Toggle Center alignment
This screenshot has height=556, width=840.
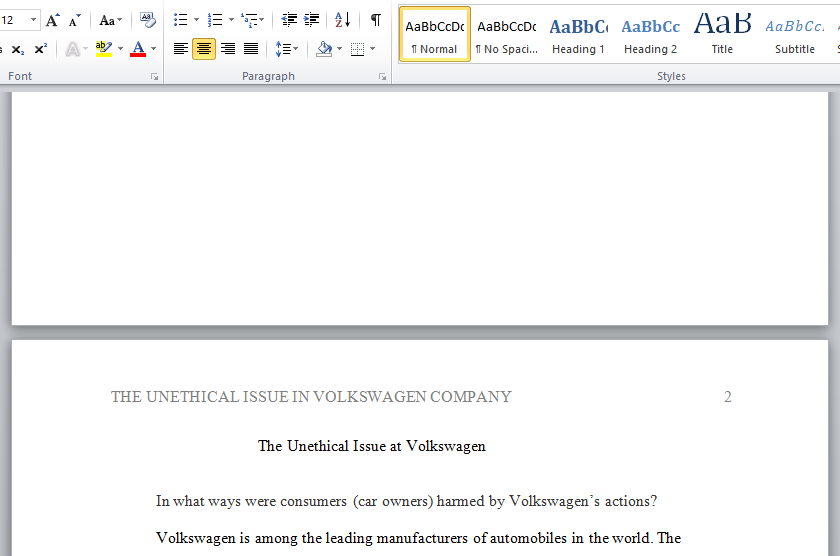coord(204,49)
